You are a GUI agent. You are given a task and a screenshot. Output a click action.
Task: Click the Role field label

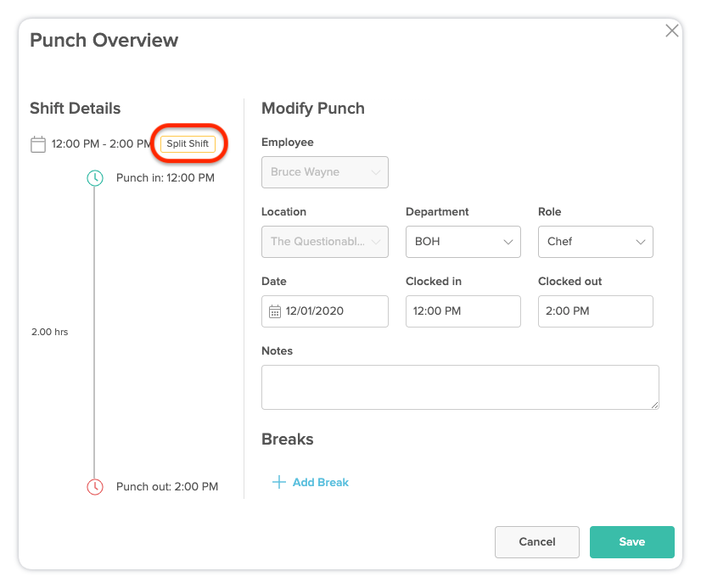(x=549, y=212)
